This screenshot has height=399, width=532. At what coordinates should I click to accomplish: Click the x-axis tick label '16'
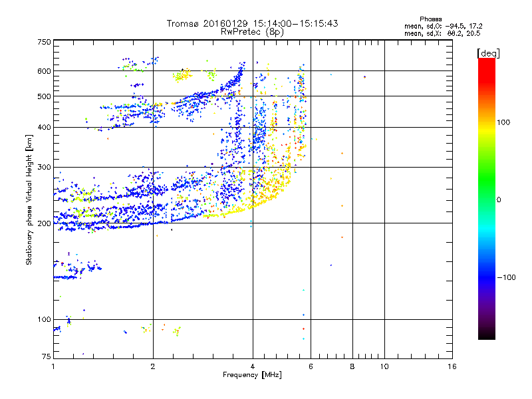pyautogui.click(x=452, y=366)
